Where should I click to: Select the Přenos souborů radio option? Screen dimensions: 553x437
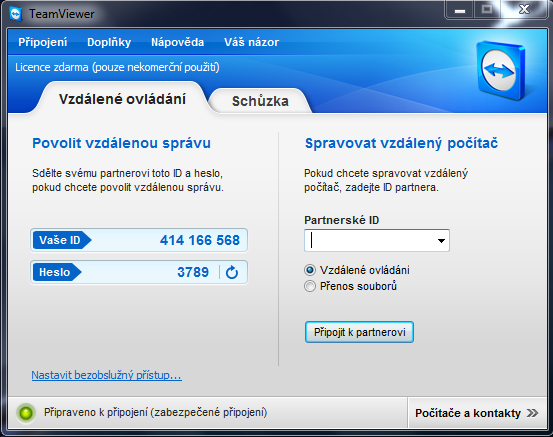pyautogui.click(x=310, y=286)
